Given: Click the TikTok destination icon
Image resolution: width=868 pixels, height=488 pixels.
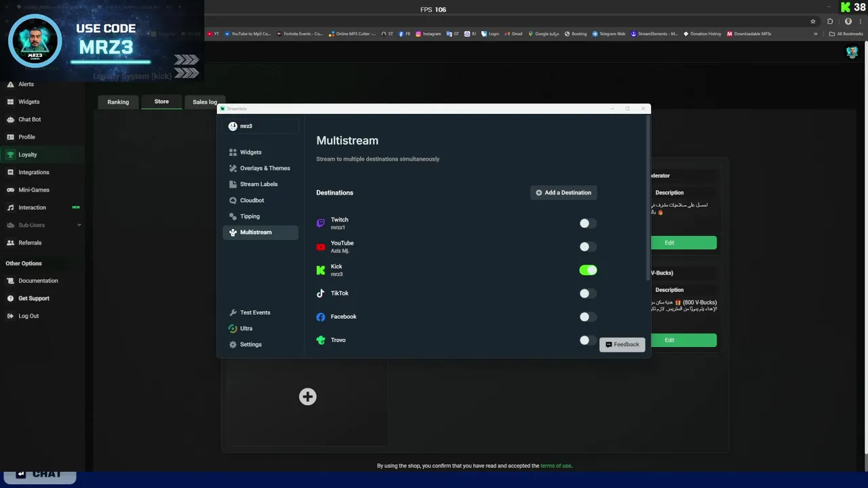Looking at the screenshot, I should (x=321, y=293).
